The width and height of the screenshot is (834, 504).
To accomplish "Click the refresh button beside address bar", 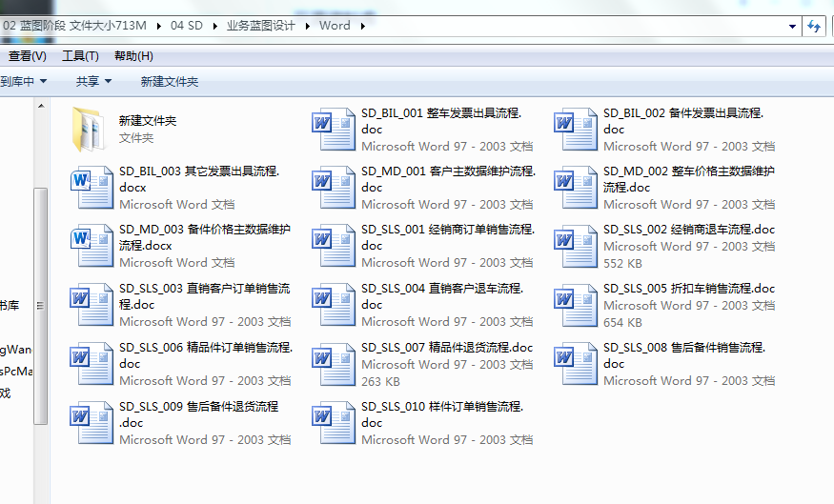I will click(x=815, y=26).
